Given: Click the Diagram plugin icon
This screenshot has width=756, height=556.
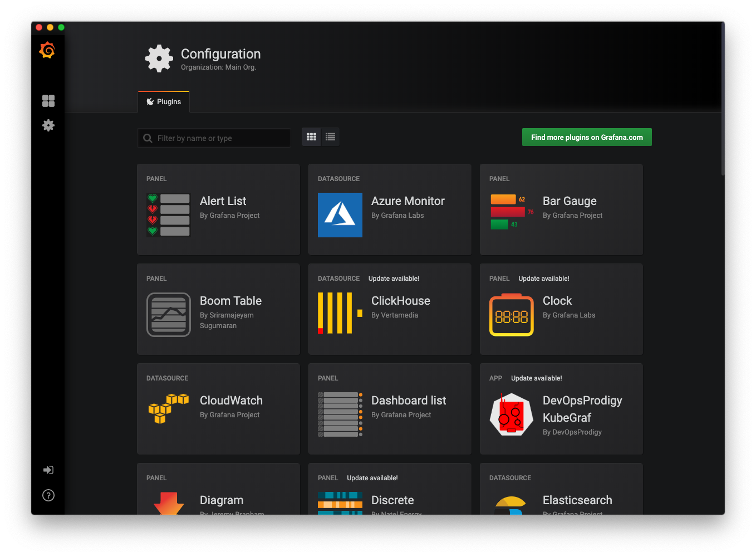Looking at the screenshot, I should [169, 503].
